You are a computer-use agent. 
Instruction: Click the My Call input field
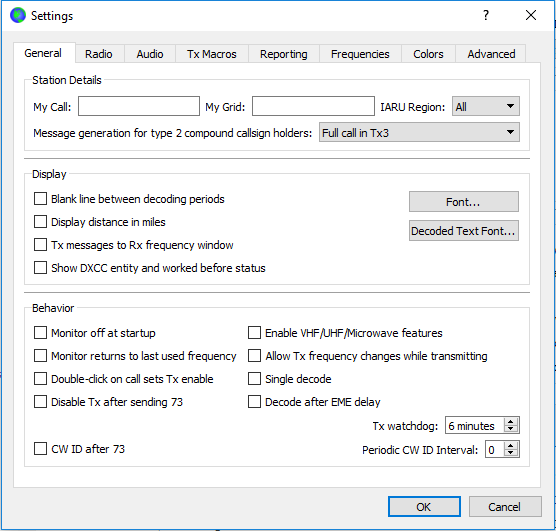pos(139,106)
